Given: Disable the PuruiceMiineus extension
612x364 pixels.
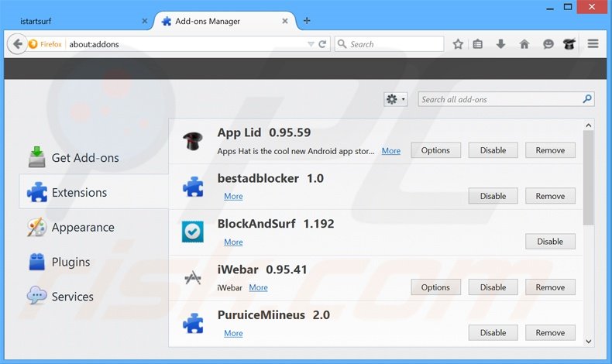Looking at the screenshot, I should pos(493,333).
